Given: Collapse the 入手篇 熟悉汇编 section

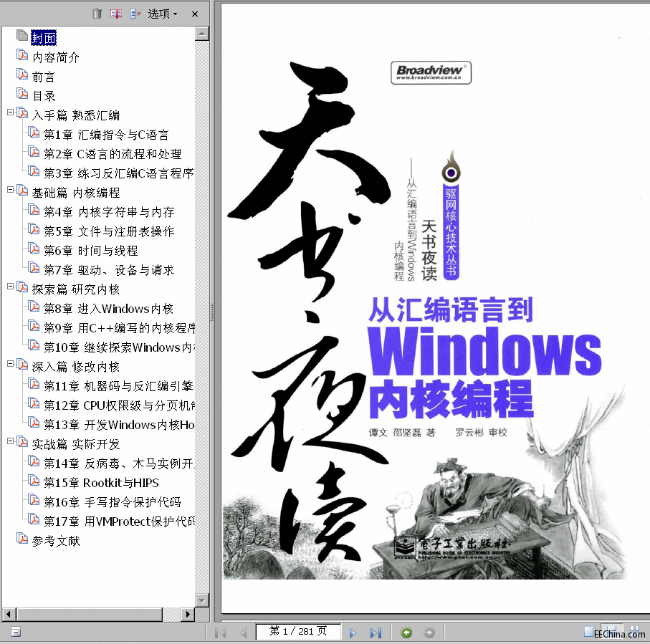Looking at the screenshot, I should pyautogui.click(x=10, y=112).
